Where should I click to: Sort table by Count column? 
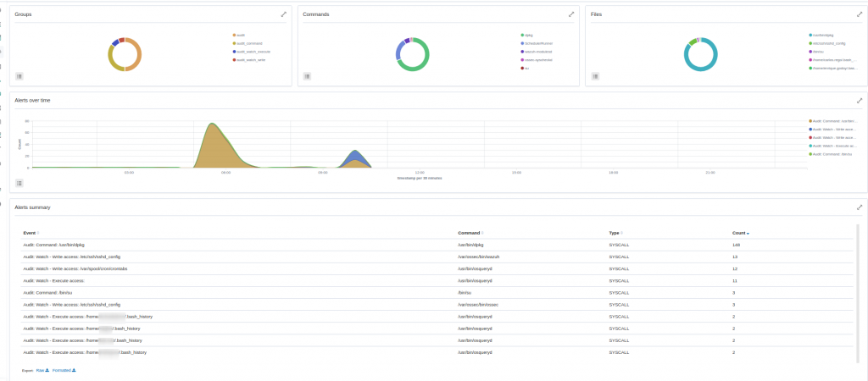click(x=740, y=232)
